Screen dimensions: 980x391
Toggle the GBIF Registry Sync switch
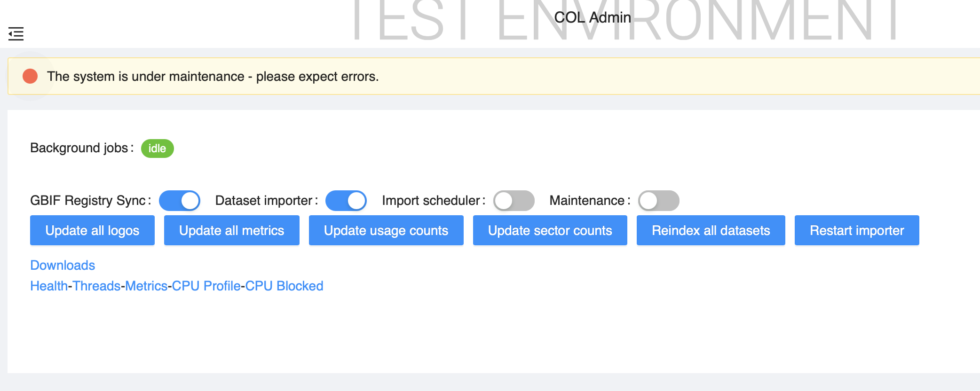tap(180, 201)
